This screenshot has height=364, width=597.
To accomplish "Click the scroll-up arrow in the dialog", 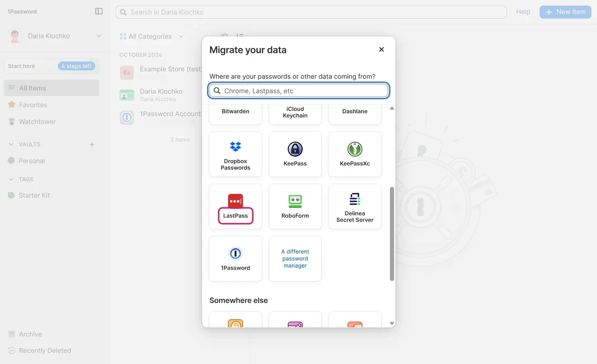I will [392, 108].
